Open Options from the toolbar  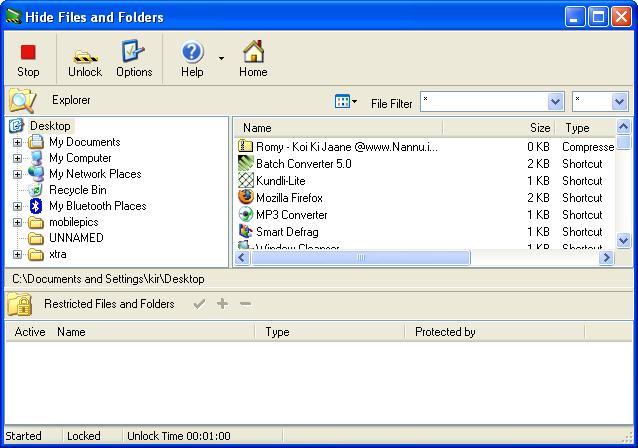[x=134, y=60]
